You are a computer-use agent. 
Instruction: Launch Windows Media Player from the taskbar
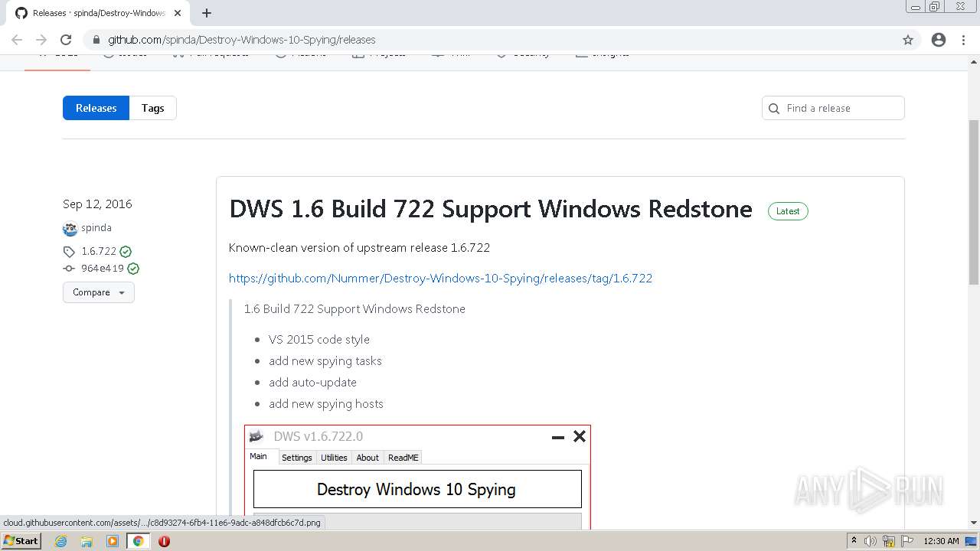(x=113, y=541)
